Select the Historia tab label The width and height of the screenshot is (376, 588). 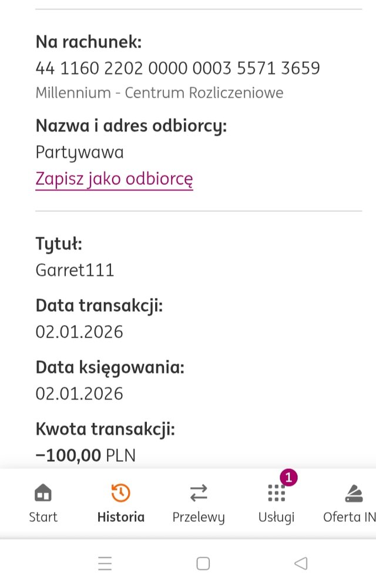(120, 517)
